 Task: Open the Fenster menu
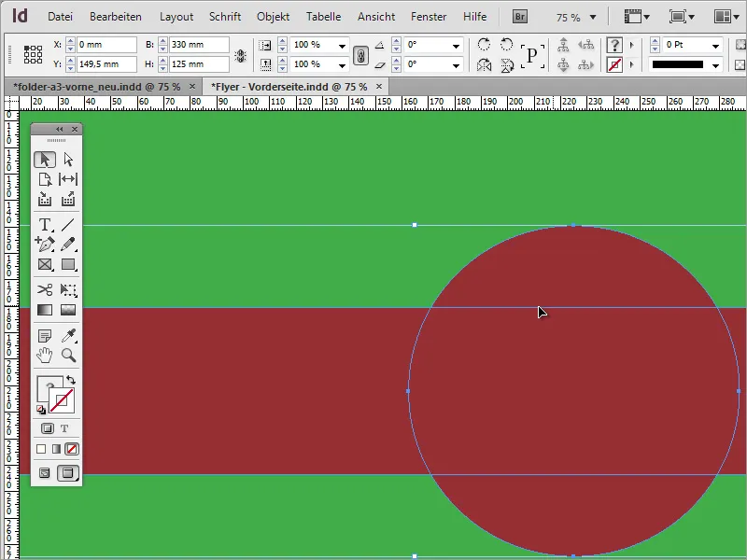(429, 16)
